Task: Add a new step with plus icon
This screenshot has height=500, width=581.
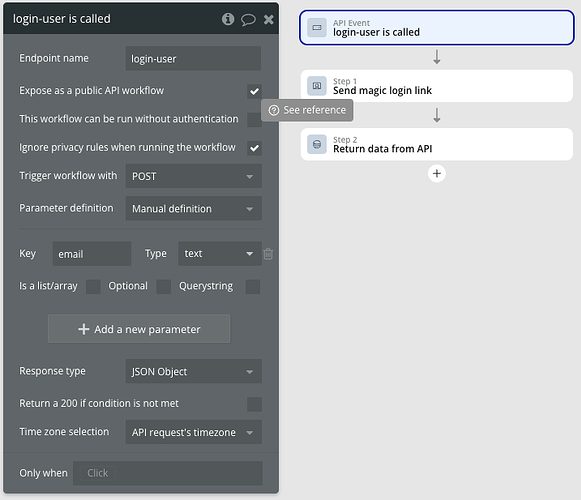Action: pyautogui.click(x=437, y=173)
